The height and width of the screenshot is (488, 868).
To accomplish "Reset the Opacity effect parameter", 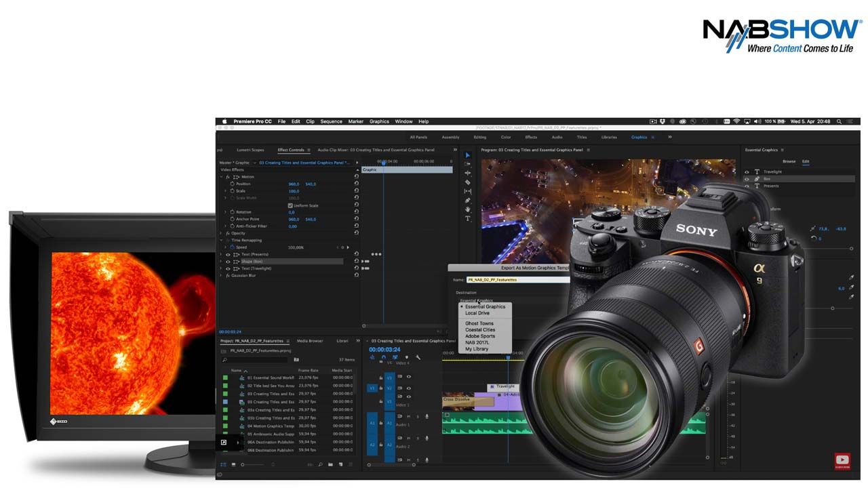I will (356, 233).
